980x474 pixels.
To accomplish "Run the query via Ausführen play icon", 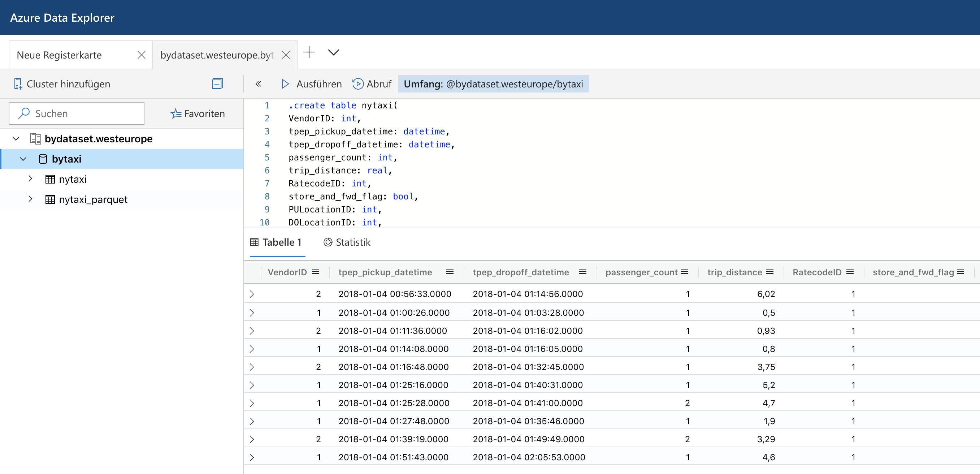I will pos(285,84).
